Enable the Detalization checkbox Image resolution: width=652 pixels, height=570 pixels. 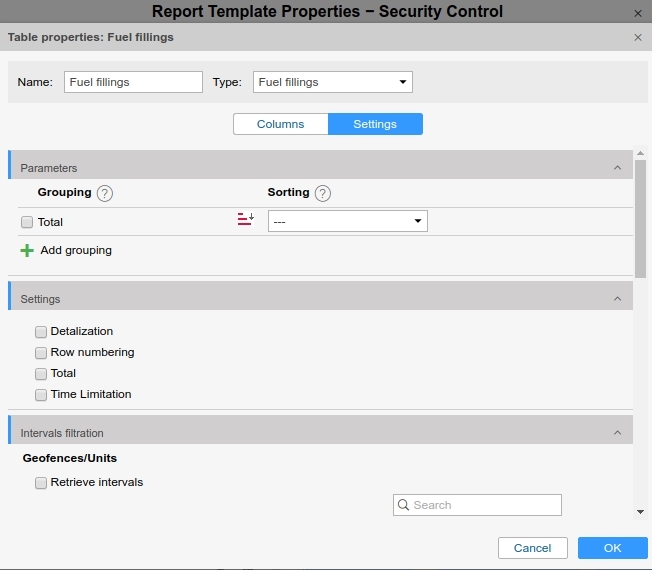coord(41,332)
